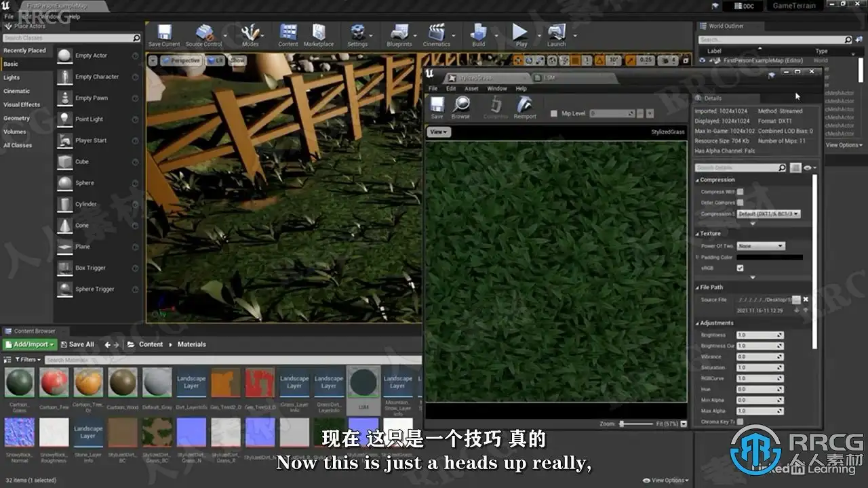Toggle the Lit view mode button
The width and height of the screenshot is (868, 488).
[216, 60]
